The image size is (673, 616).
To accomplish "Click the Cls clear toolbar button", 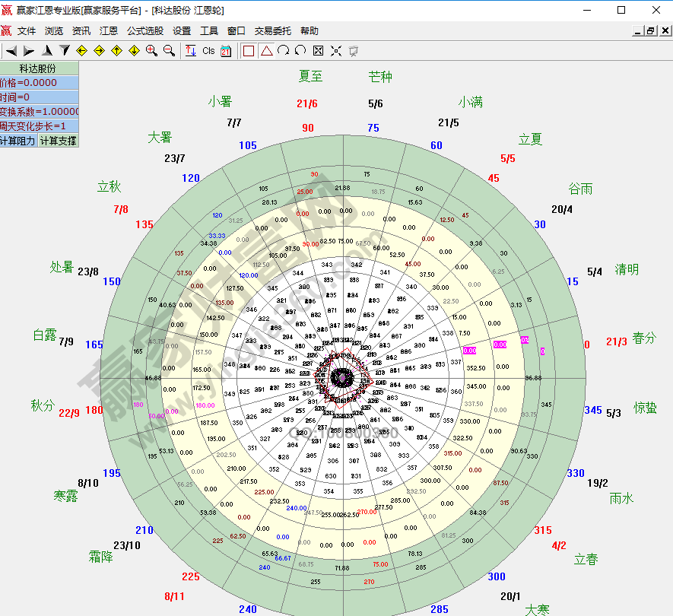I will click(208, 51).
